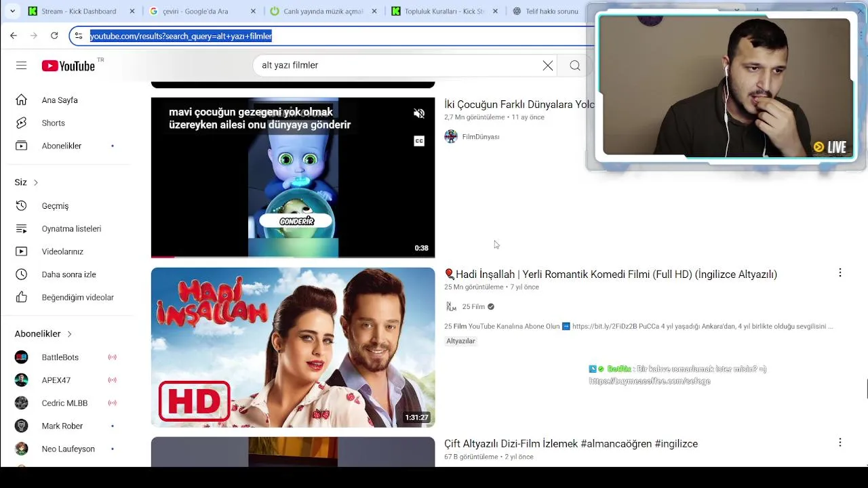Open Çift Altyazılı Dizi-Film İzlemek title
Image resolution: width=868 pixels, height=488 pixels.
click(571, 444)
